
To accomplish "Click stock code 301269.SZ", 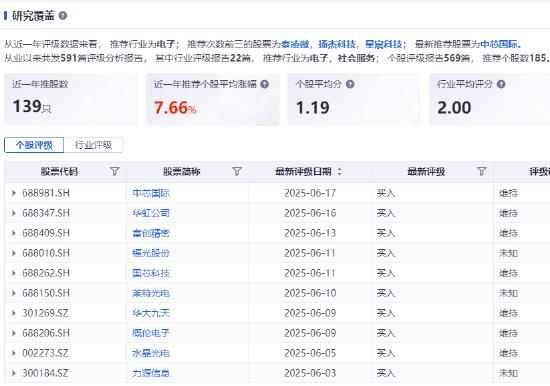I will (x=45, y=313).
